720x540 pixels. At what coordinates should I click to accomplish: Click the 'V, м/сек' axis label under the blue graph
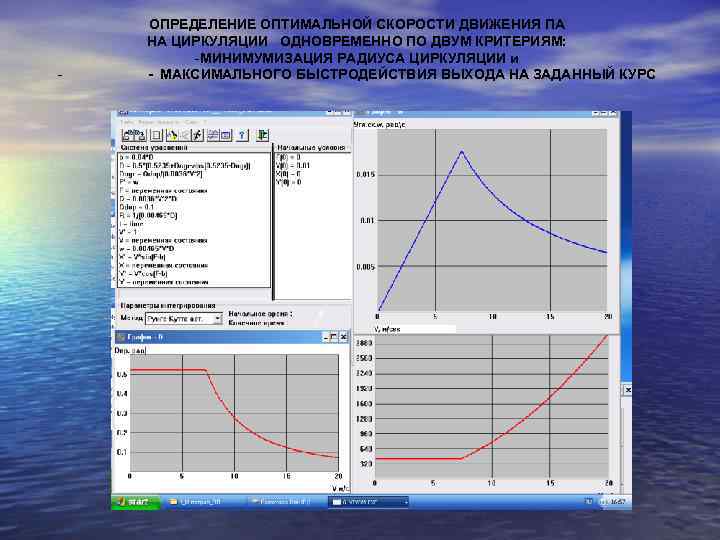pyautogui.click(x=387, y=329)
